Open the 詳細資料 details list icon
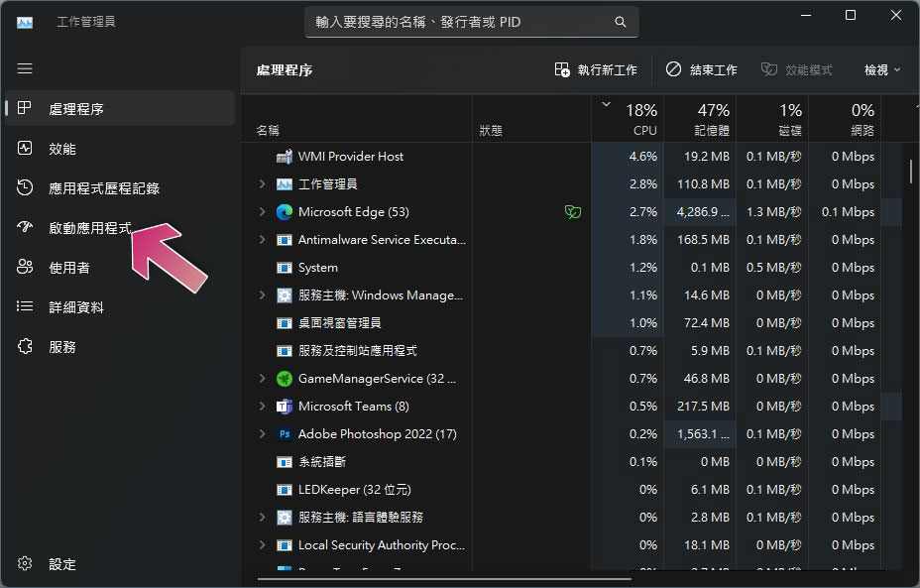This screenshot has width=920, height=588. point(25,306)
